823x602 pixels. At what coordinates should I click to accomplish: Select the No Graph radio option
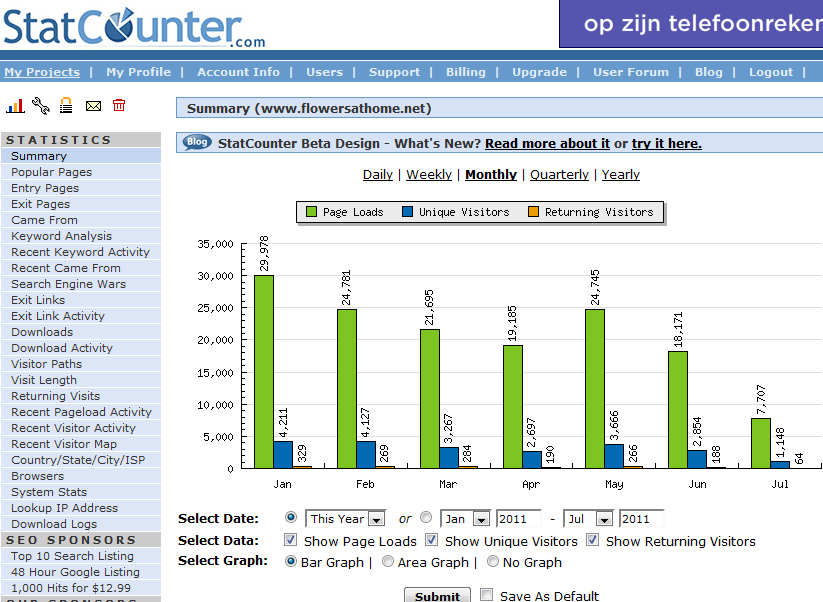pyautogui.click(x=493, y=562)
